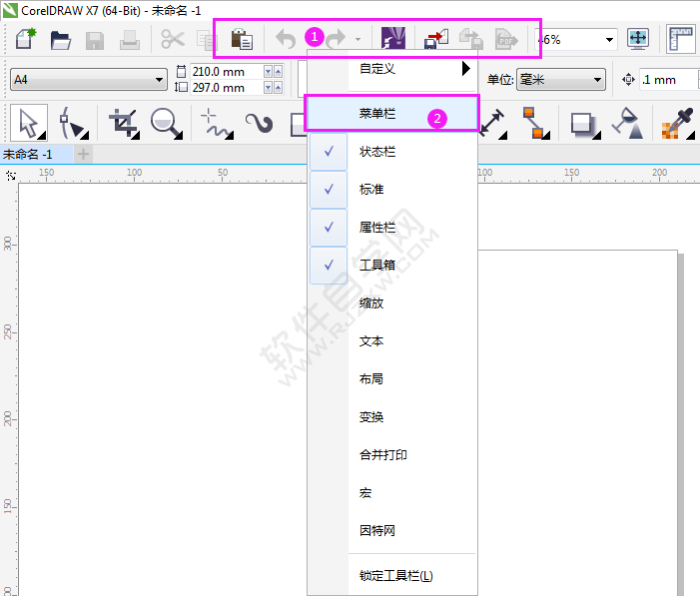Viewport: 700px width, 596px height.
Task: Click the Copy icon
Action: click(207, 40)
